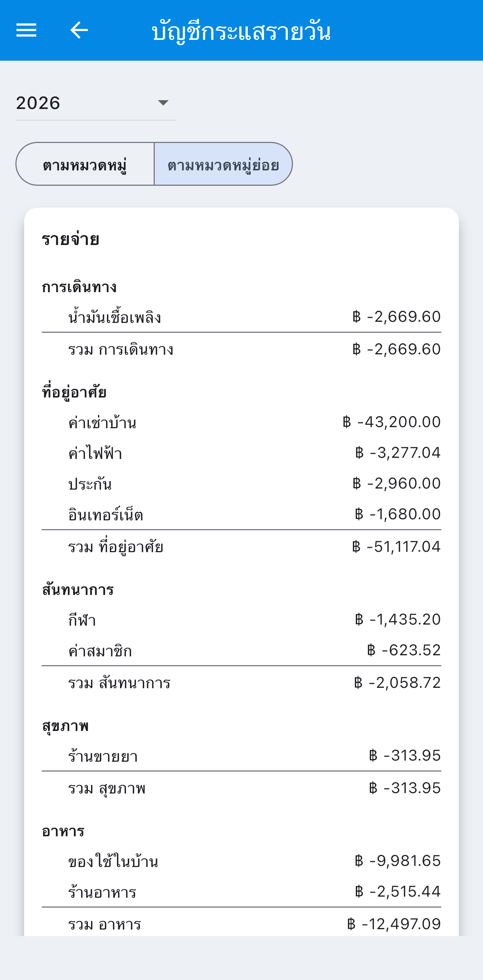Click the การเดินทาง category heading

pos(79,286)
